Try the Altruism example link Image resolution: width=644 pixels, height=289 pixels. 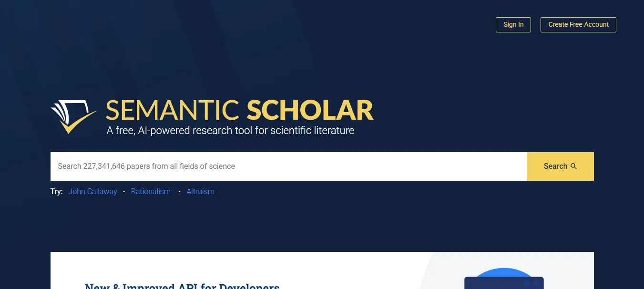click(200, 191)
